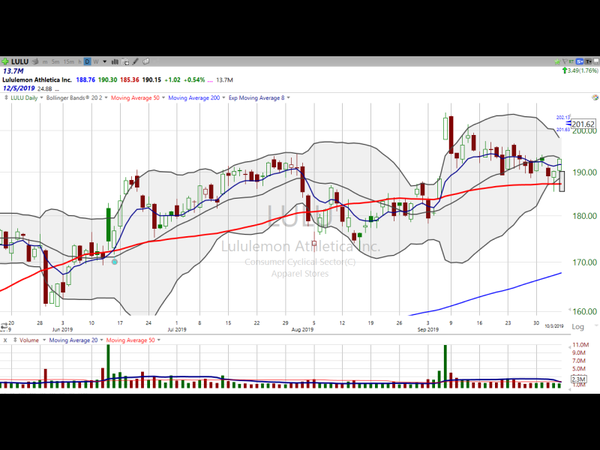Click the note tag icon

(146, 61)
